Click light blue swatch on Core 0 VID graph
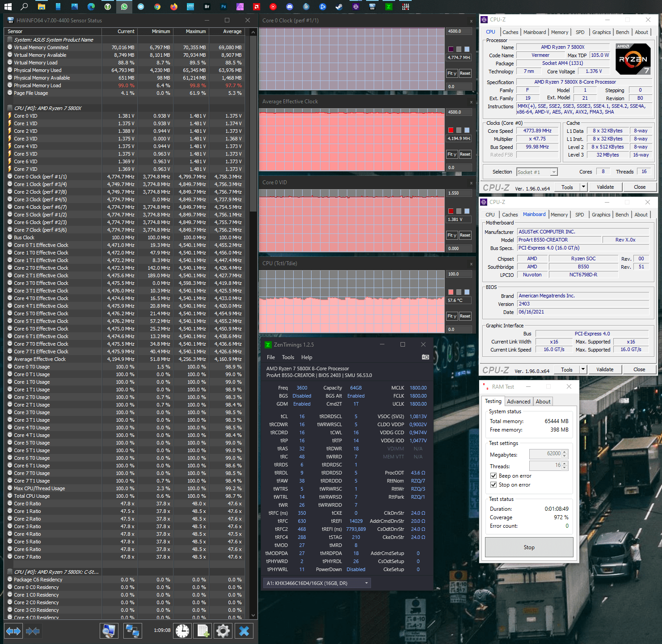The height and width of the screenshot is (644, 662). 467,211
